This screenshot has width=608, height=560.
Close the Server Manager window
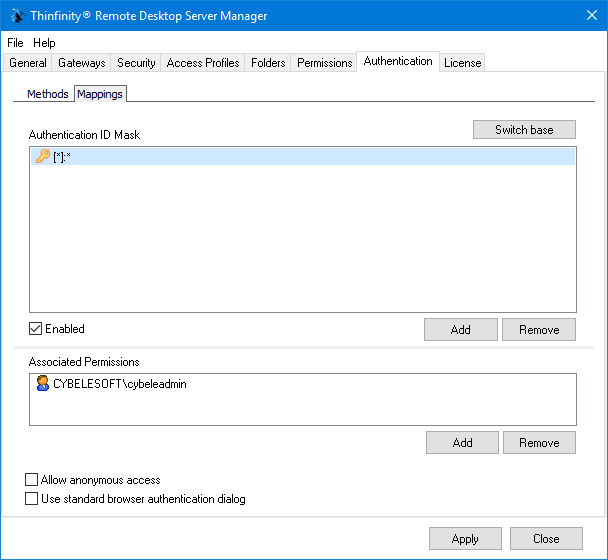[592, 16]
